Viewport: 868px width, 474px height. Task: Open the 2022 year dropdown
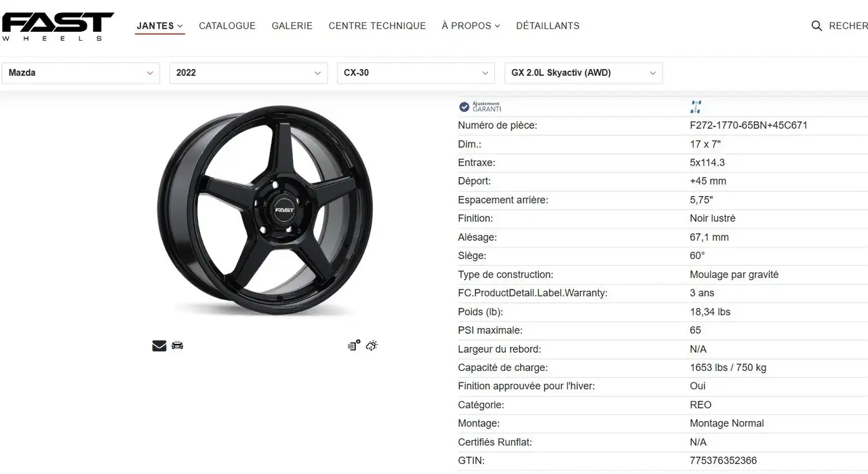(x=248, y=73)
